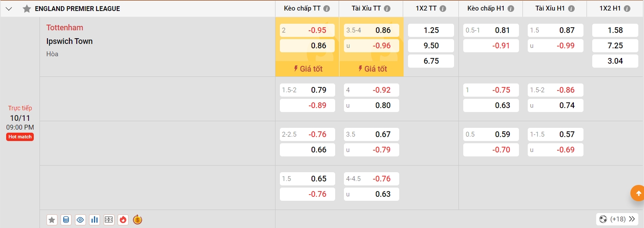This screenshot has width=644, height=228.
Task: Click the orange scroll-to-top arrow button
Action: click(637, 193)
